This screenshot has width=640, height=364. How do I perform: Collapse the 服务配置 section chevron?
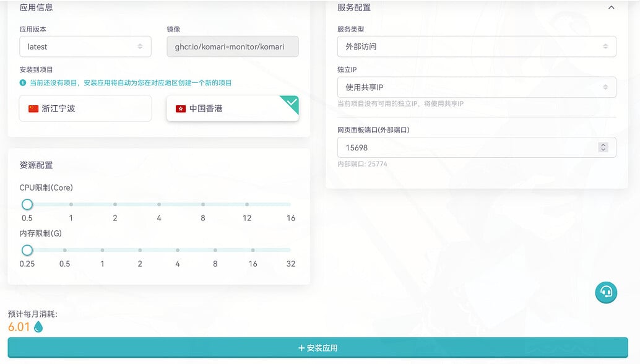(x=611, y=8)
